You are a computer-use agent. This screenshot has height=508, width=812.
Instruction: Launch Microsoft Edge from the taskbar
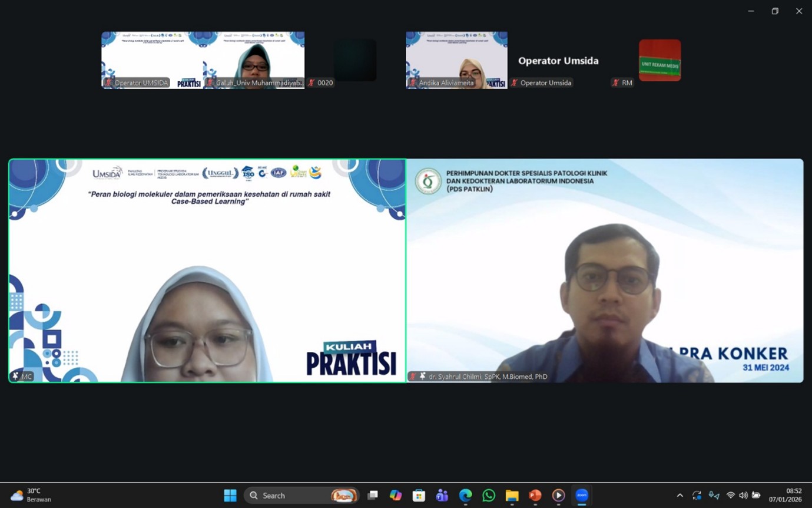[x=465, y=496]
